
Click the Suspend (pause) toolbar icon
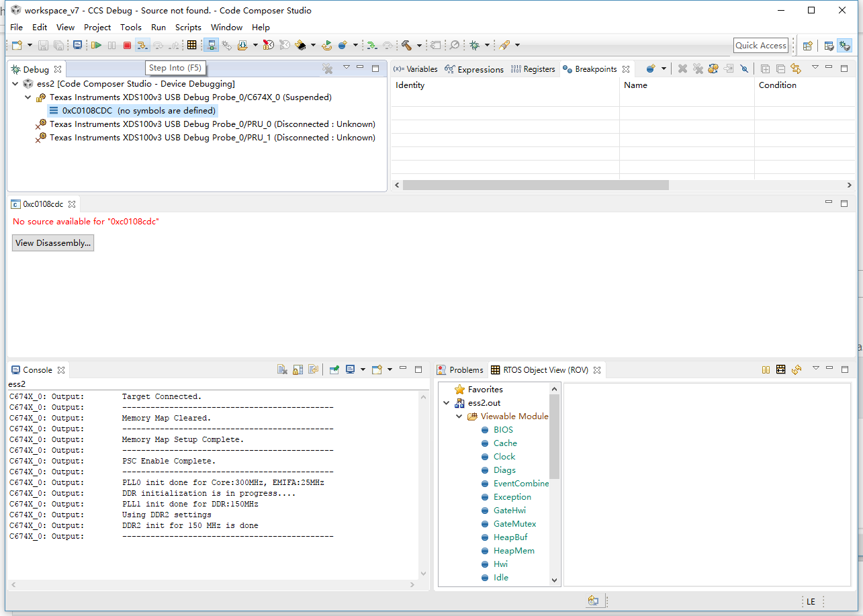[111, 45]
